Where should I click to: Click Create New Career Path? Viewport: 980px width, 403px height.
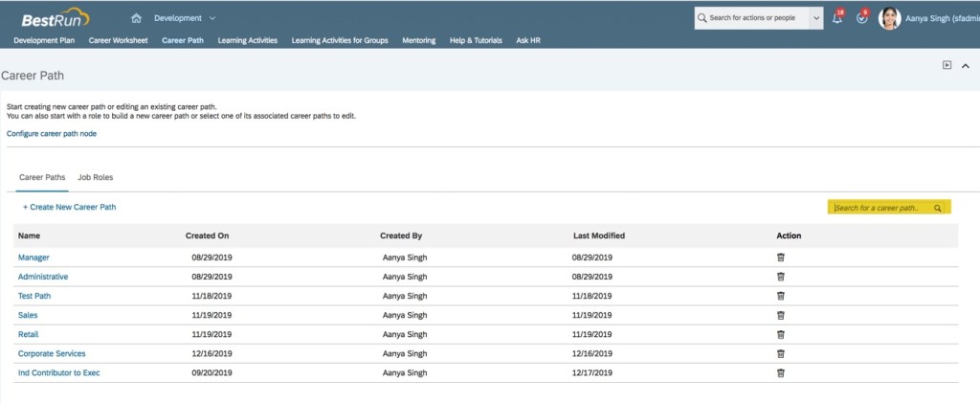70,208
